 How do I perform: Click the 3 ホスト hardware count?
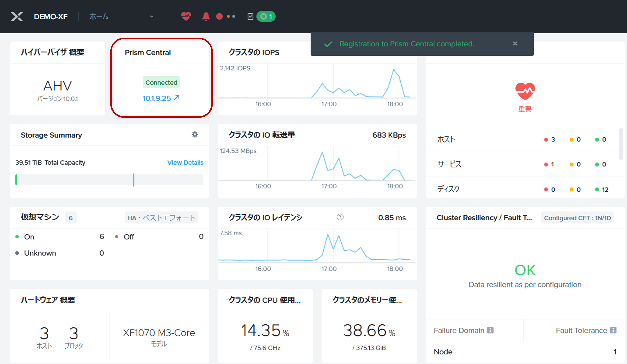pos(44,337)
